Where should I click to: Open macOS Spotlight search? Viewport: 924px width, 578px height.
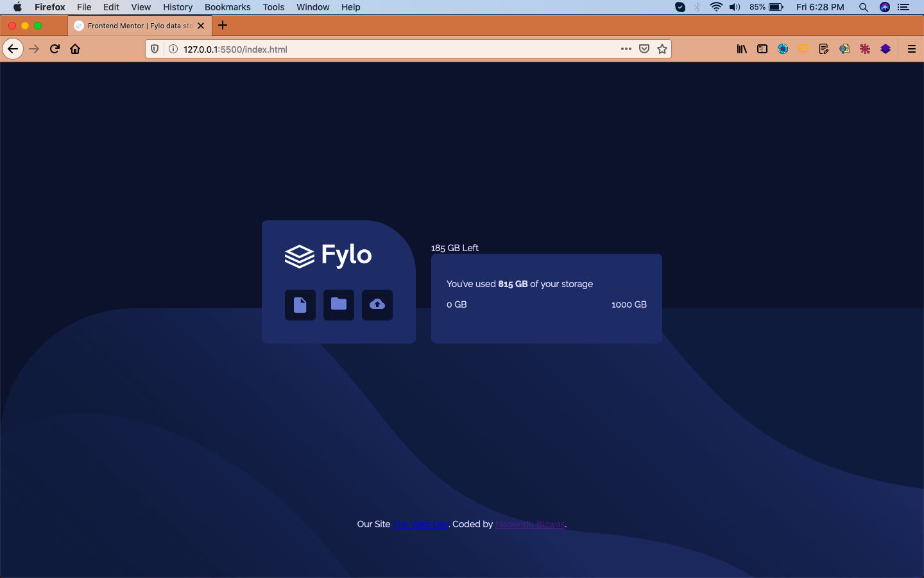tap(864, 7)
